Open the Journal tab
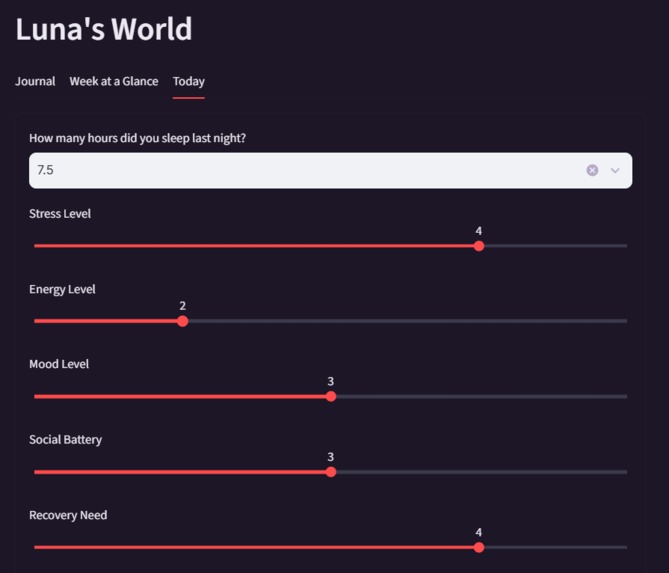The width and height of the screenshot is (669, 573). coord(35,81)
